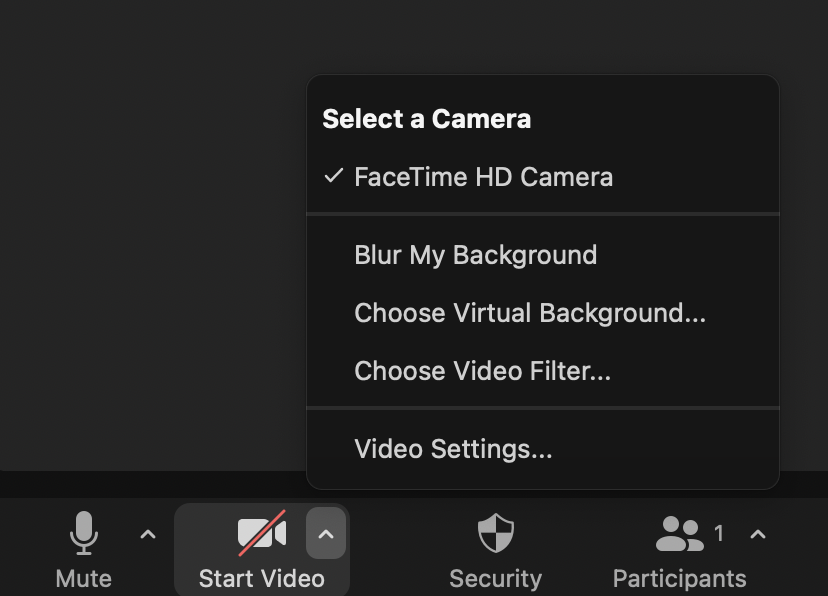Expand audio options arrow next to Mute
This screenshot has width=828, height=596.
pyautogui.click(x=148, y=534)
